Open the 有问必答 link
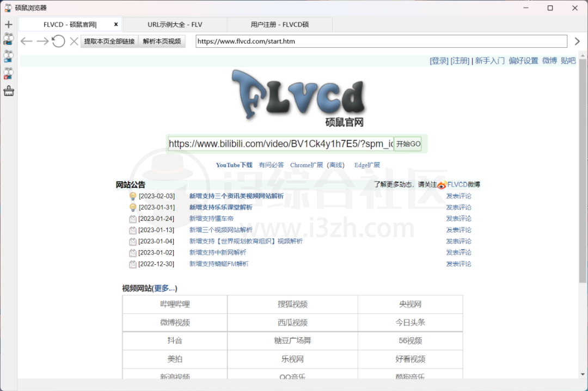This screenshot has height=391, width=588. (271, 165)
